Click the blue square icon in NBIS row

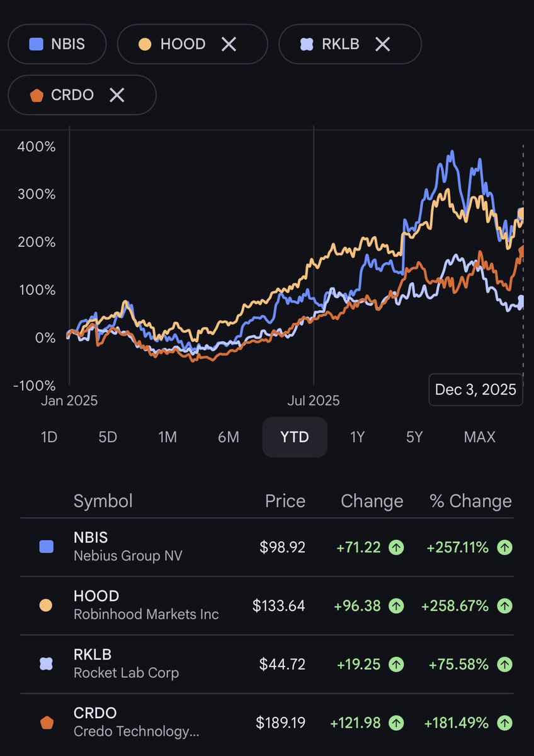click(x=46, y=547)
